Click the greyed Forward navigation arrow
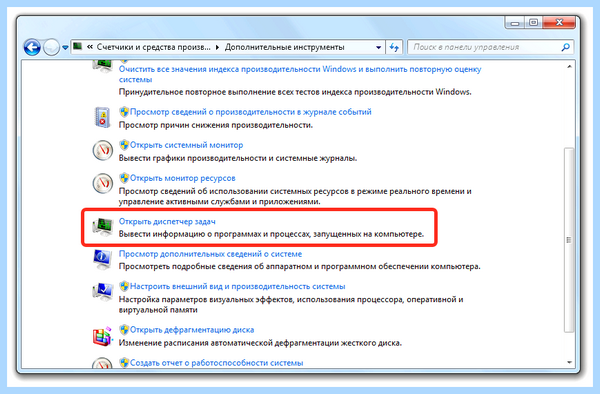Viewport: 600px width, 394px height. coord(51,47)
